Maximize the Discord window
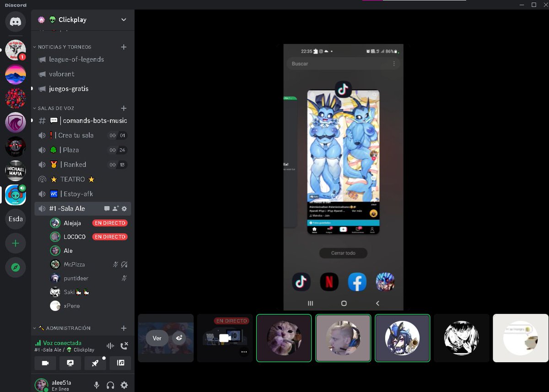 pyautogui.click(x=533, y=5)
